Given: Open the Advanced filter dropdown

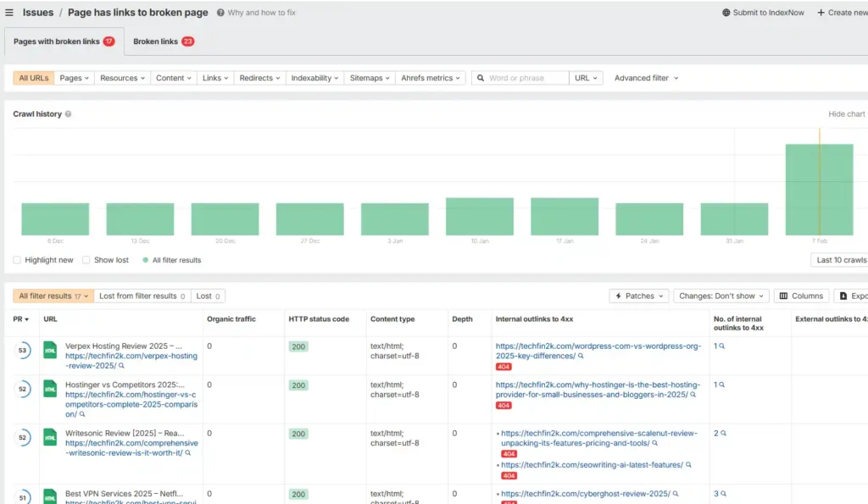Looking at the screenshot, I should pyautogui.click(x=646, y=78).
